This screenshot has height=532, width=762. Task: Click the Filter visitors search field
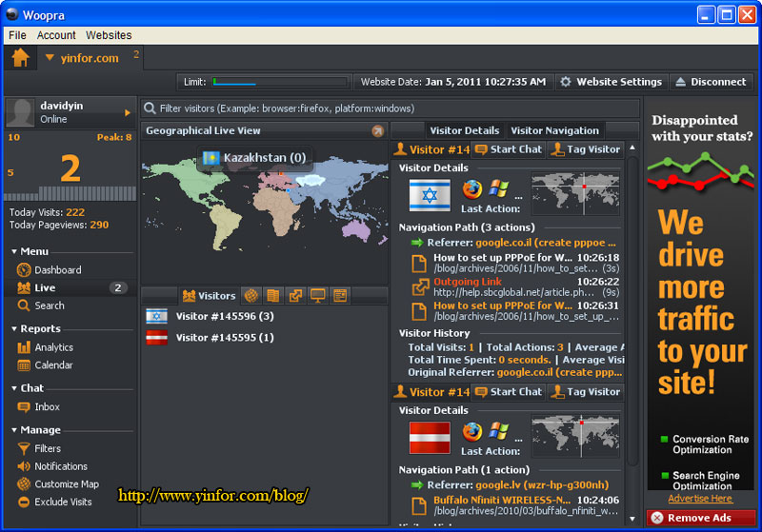tap(391, 108)
